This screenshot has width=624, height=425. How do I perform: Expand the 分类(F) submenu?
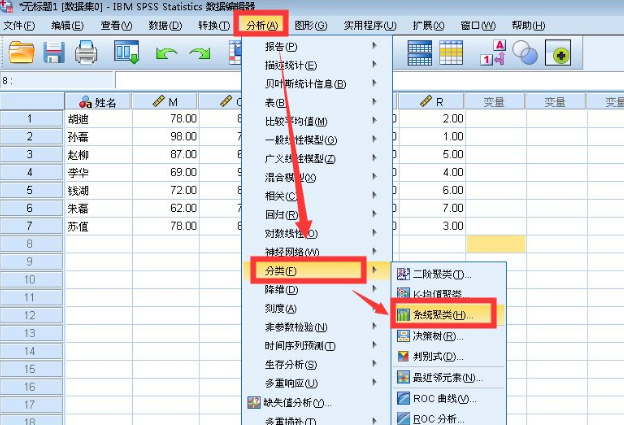coord(317,271)
